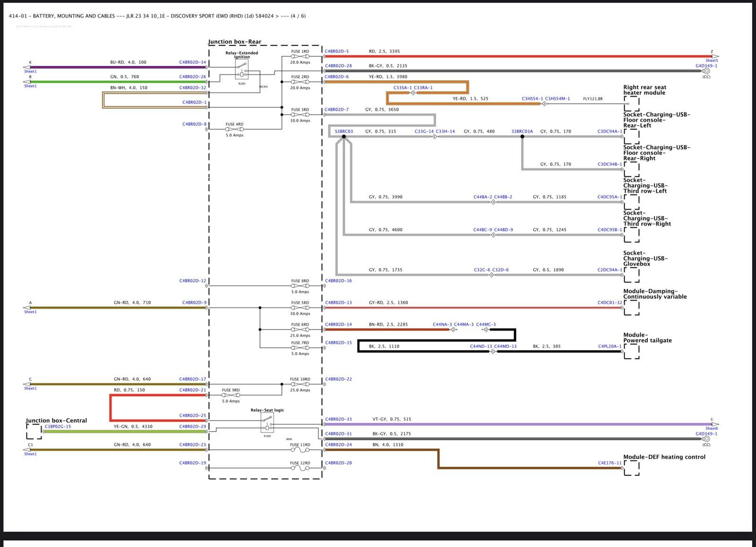Click the FUSE 11RD fuse symbol
This screenshot has height=547, width=756.
tap(300, 450)
